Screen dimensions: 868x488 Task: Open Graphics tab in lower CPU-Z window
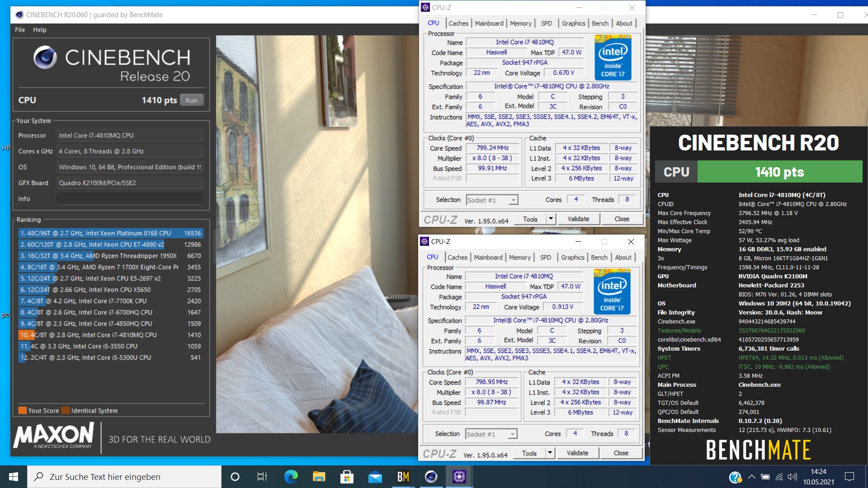pos(573,258)
